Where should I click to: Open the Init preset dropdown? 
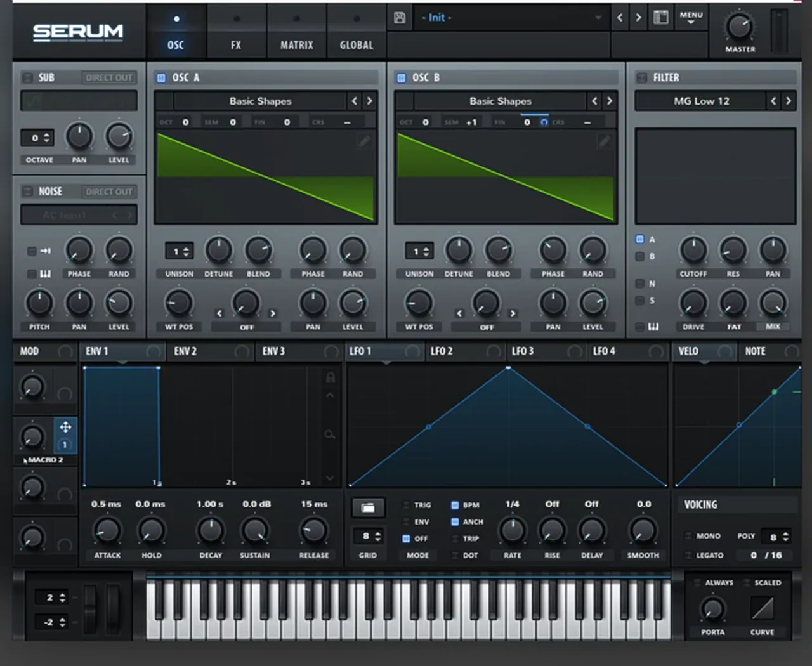point(511,18)
